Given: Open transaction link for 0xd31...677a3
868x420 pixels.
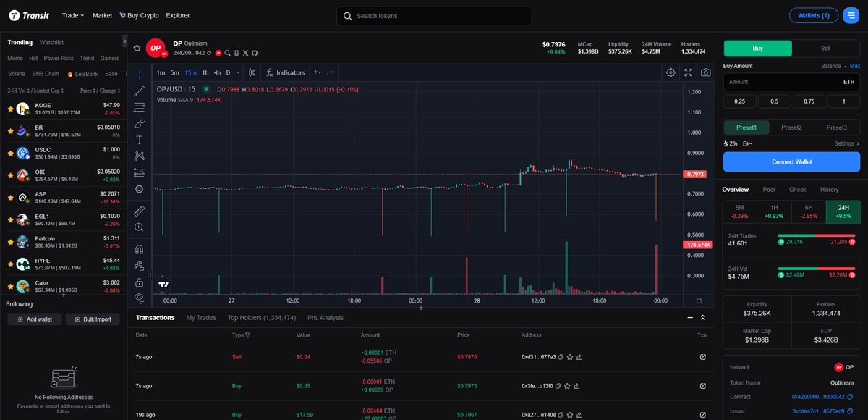Looking at the screenshot, I should click(x=702, y=357).
